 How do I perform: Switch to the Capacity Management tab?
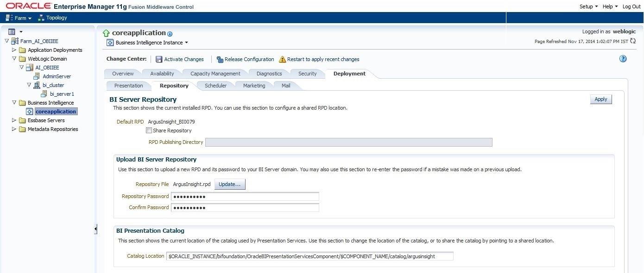point(215,74)
